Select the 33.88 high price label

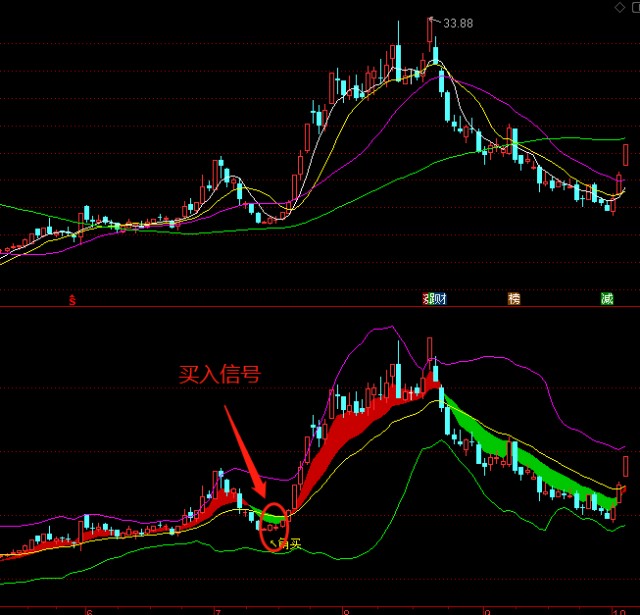click(x=458, y=23)
